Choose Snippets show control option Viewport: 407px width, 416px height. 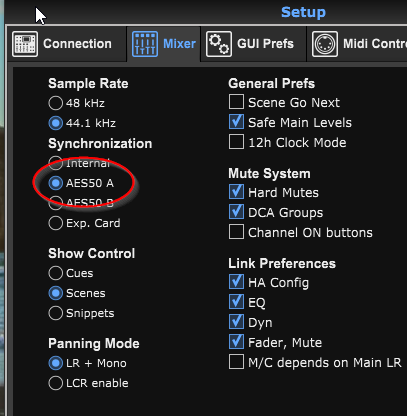click(56, 313)
